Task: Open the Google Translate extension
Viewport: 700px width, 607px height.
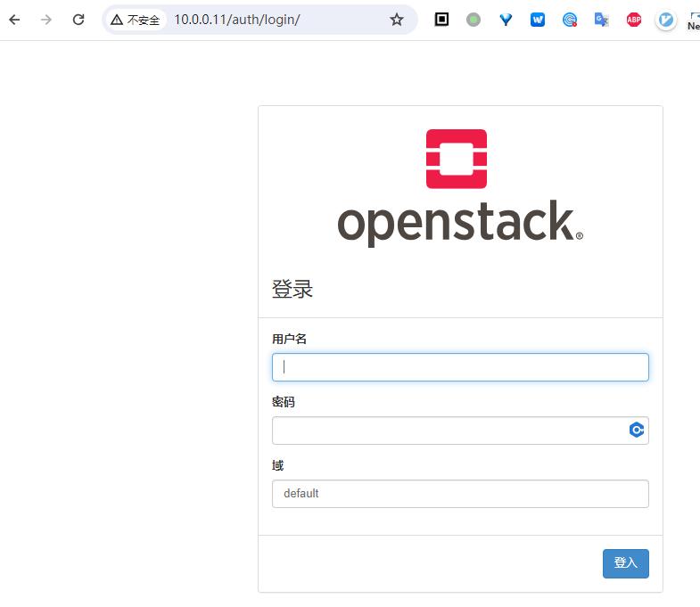Action: [x=601, y=20]
